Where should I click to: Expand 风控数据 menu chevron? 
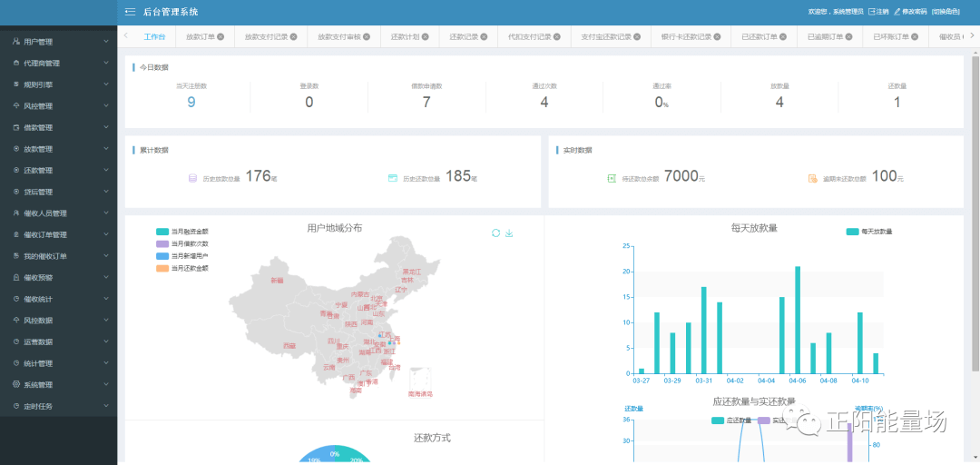(x=106, y=321)
